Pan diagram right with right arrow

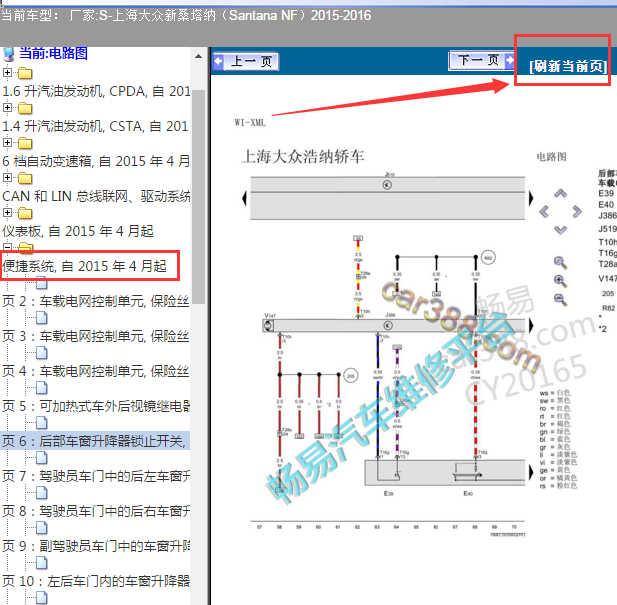577,212
